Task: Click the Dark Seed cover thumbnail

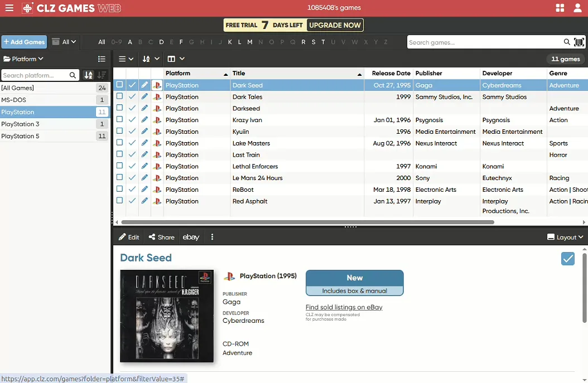Action: [x=167, y=316]
